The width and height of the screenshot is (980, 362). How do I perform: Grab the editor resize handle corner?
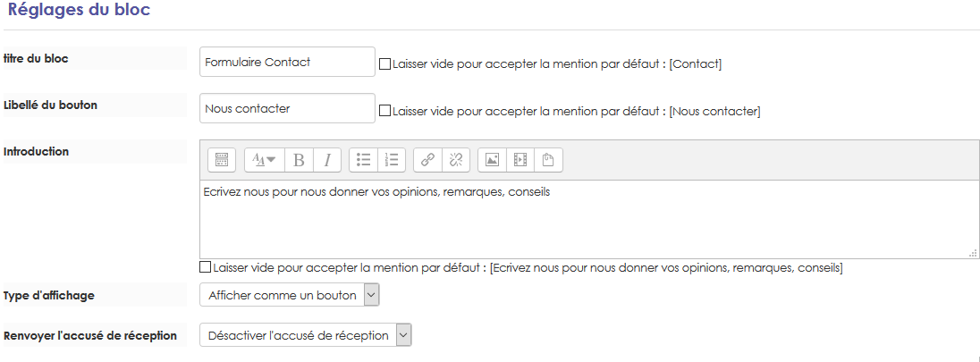(973, 254)
